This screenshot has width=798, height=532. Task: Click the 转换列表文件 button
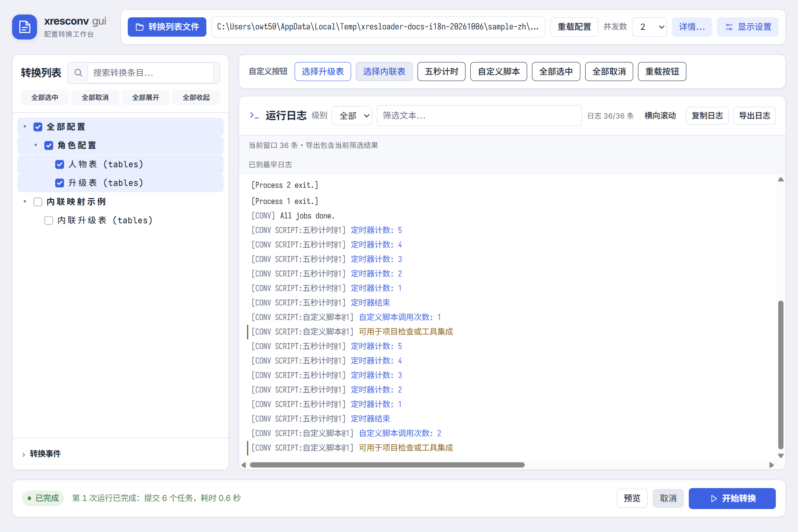point(167,27)
